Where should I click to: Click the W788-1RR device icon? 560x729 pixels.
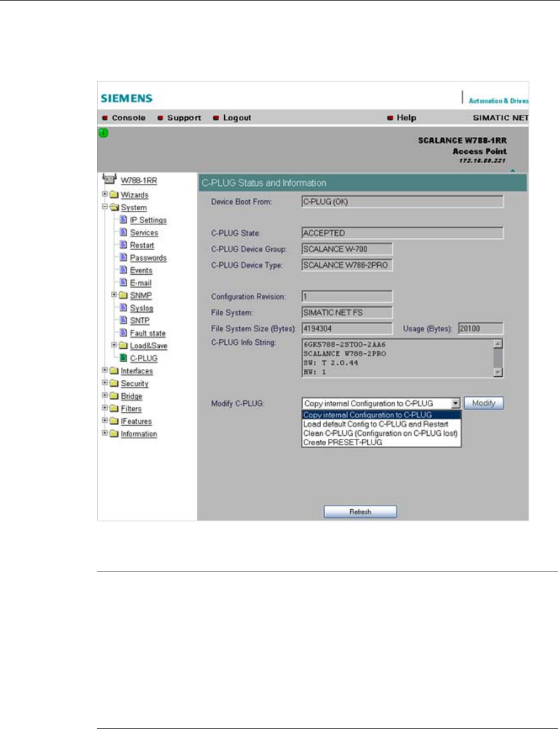click(109, 179)
